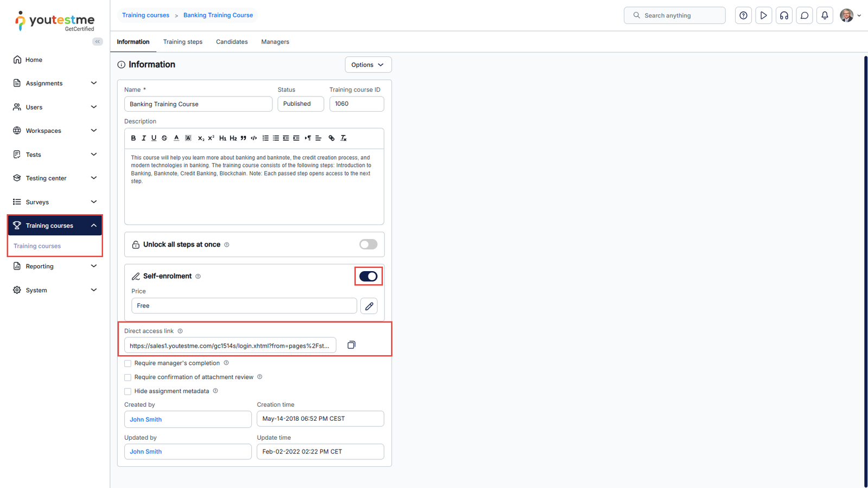Image resolution: width=868 pixels, height=488 pixels.
Task: Apply bold formatting in description editor
Action: point(133,138)
